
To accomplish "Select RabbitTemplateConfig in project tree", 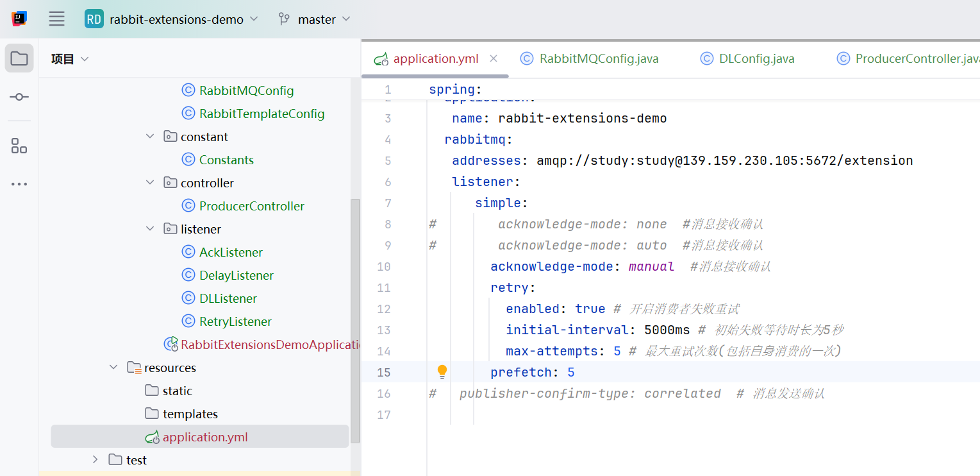I will click(262, 114).
